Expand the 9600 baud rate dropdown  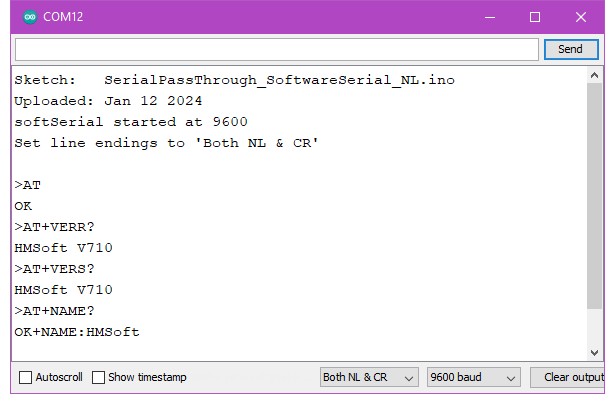point(473,378)
